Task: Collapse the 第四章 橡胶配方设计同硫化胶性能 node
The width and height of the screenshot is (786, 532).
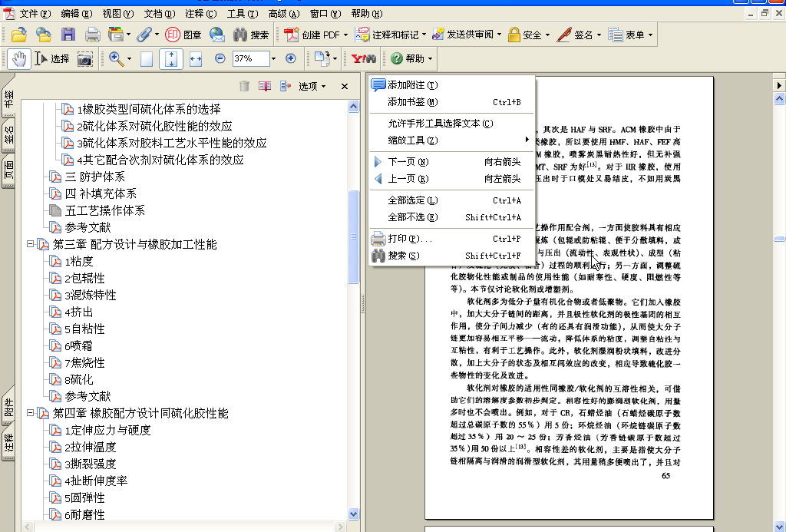Action: (30, 413)
